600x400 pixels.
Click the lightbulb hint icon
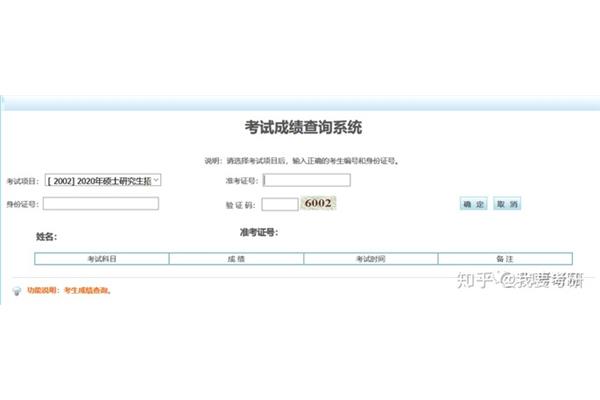coord(16,291)
